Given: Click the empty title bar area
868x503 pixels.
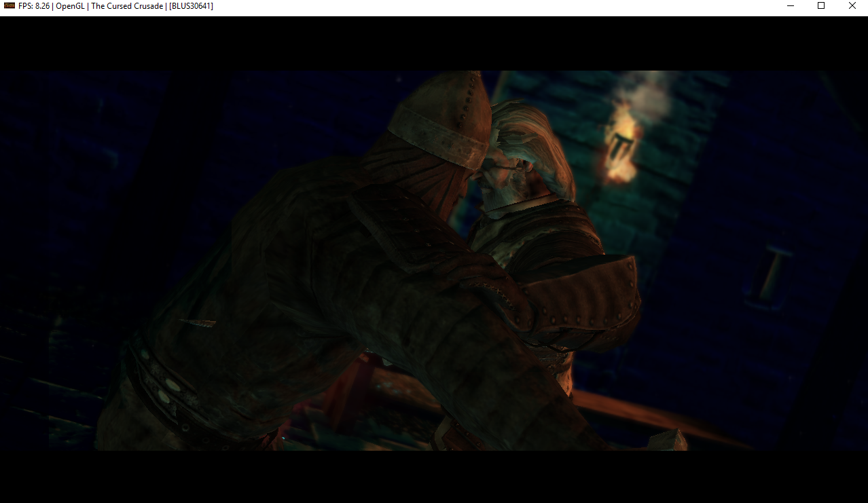Looking at the screenshot, I should point(475,6).
